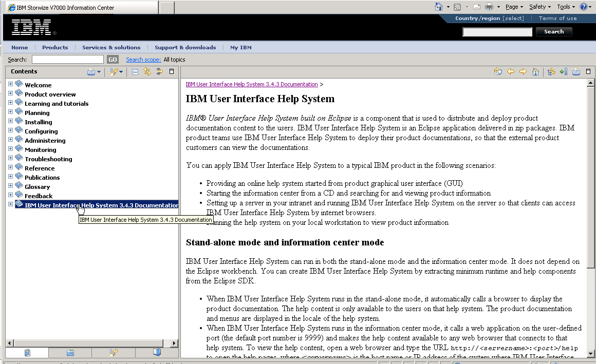Expand the Installing tree node

click(11, 121)
